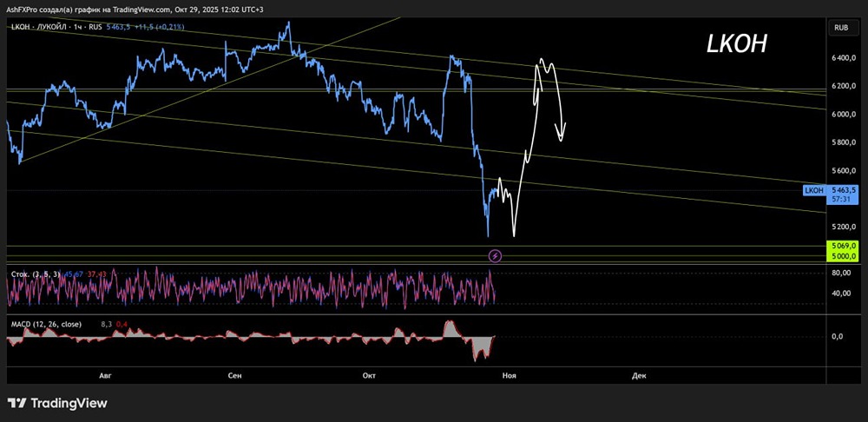Click the Сен label on time axis
The width and height of the screenshot is (868, 422).
click(x=234, y=375)
